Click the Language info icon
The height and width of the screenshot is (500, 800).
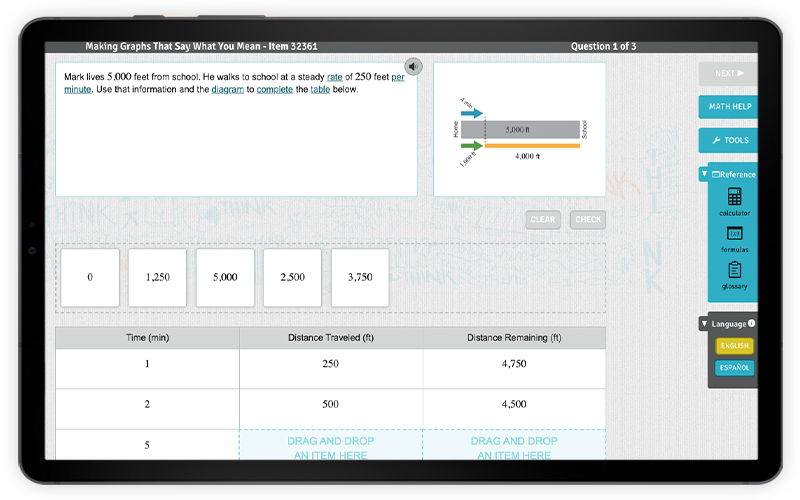(752, 323)
